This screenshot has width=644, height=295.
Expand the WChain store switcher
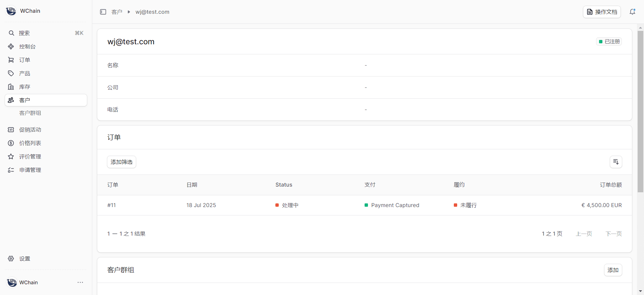(x=23, y=11)
